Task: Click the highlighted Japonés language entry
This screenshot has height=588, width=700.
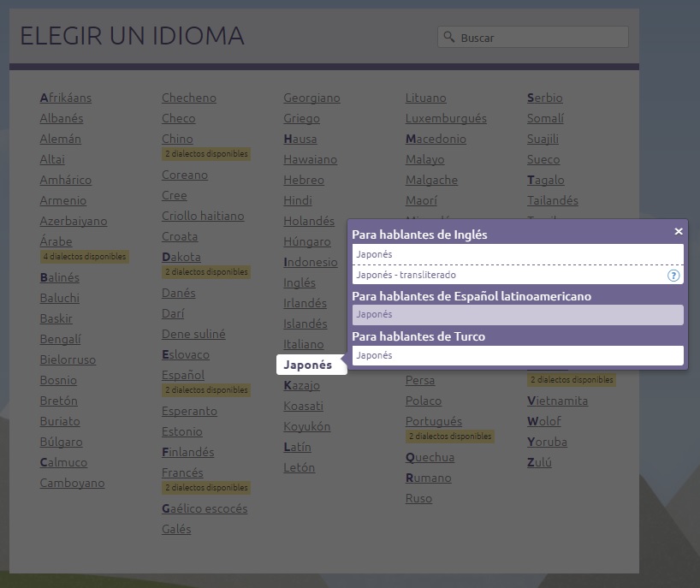Action: [307, 365]
